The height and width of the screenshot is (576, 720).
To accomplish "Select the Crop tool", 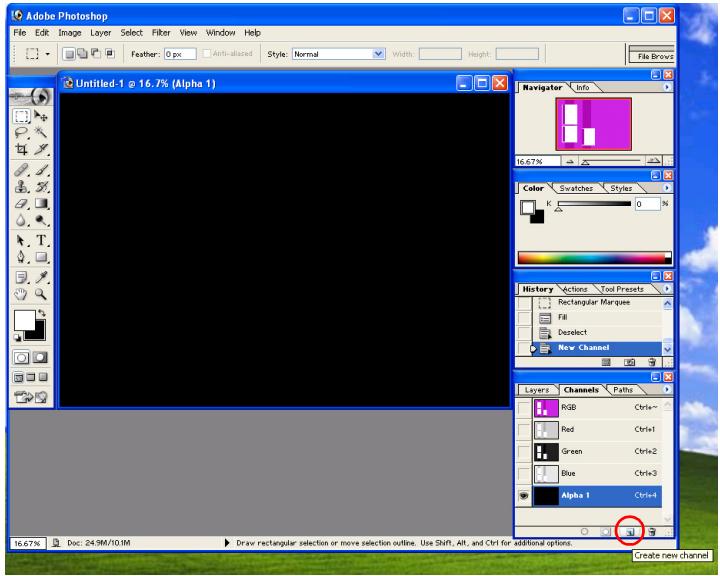I will point(21,149).
